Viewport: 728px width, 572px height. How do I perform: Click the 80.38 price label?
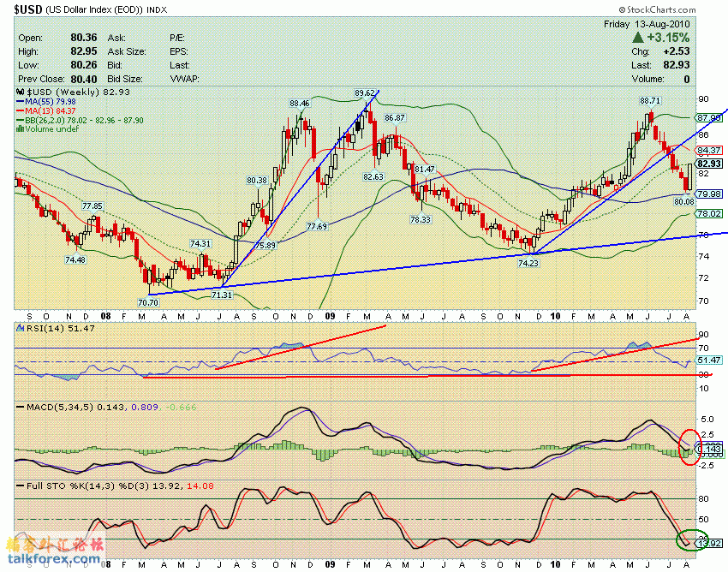click(257, 180)
